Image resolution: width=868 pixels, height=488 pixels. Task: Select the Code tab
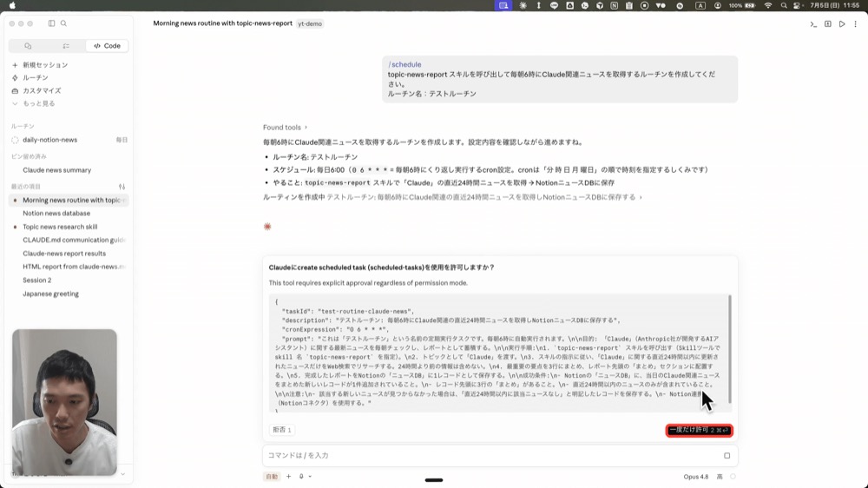[107, 46]
